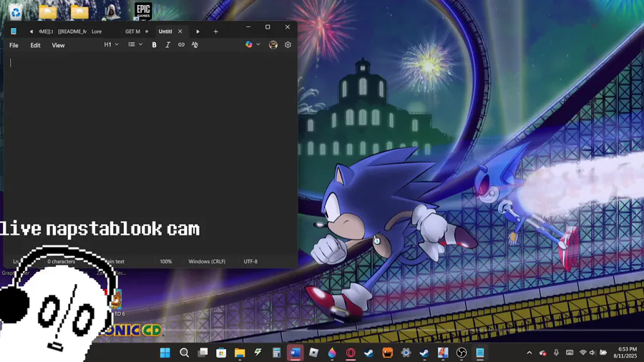644x362 pixels.
Task: Open taskbar Search
Action: (185, 353)
